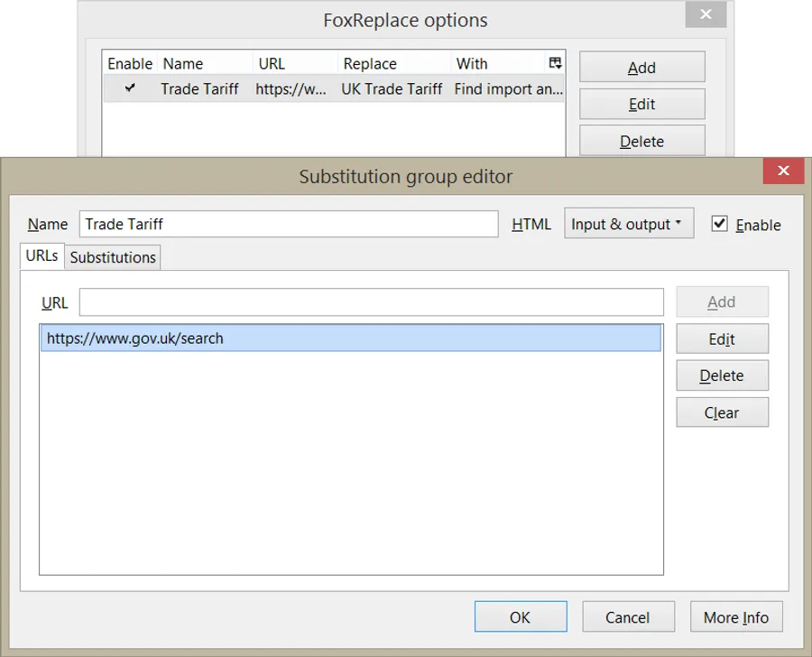Switch to the Substitutions tab
Screen dimensions: 812x657
click(x=112, y=257)
